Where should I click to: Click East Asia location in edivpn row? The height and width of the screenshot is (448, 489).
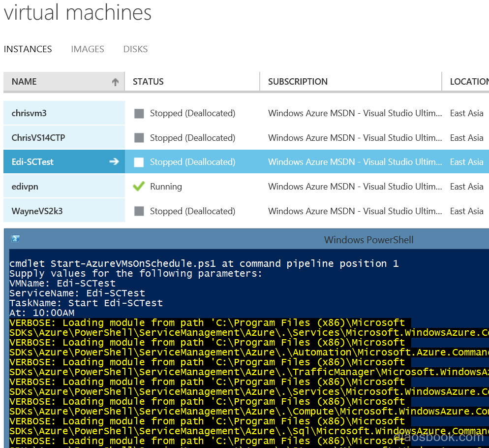coord(466,187)
